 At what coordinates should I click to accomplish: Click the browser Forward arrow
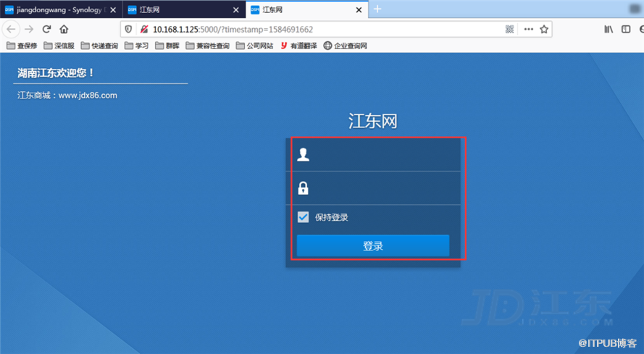point(29,29)
